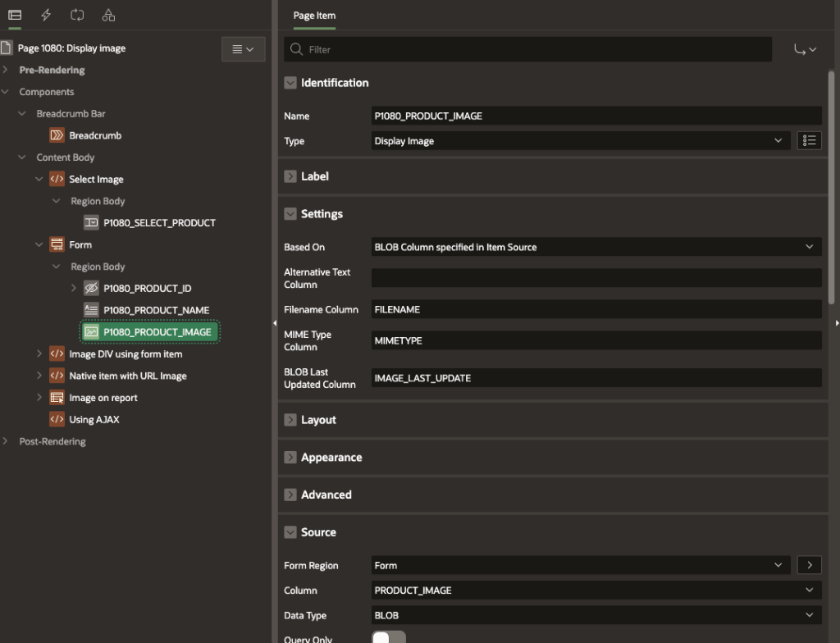Select P1080_SELECT_PRODUCT in the tree

[x=159, y=223]
